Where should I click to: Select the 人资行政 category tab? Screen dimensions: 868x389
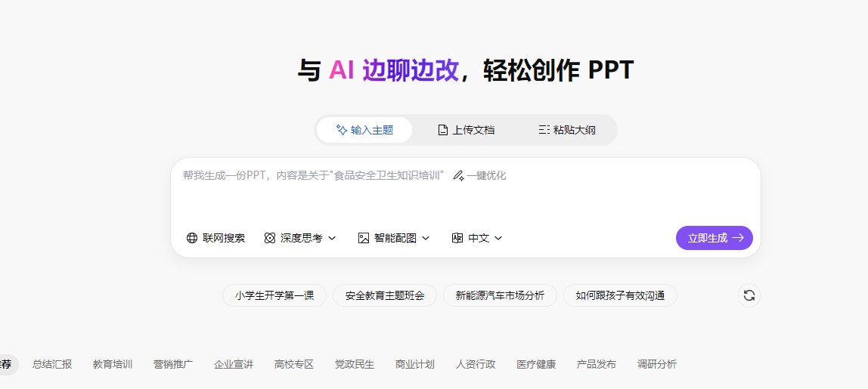[x=476, y=364]
